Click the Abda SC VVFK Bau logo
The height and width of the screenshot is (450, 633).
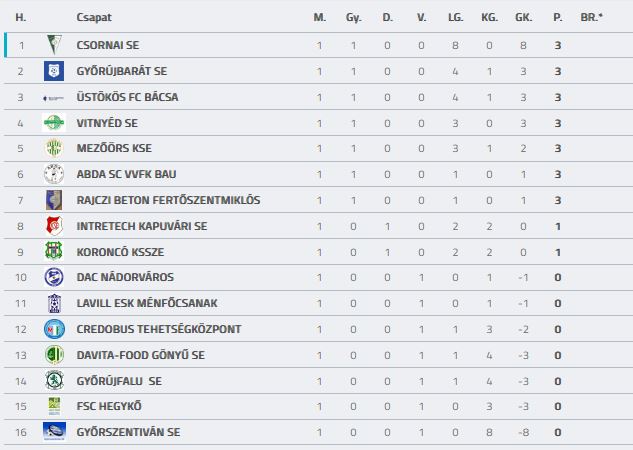tap(54, 174)
